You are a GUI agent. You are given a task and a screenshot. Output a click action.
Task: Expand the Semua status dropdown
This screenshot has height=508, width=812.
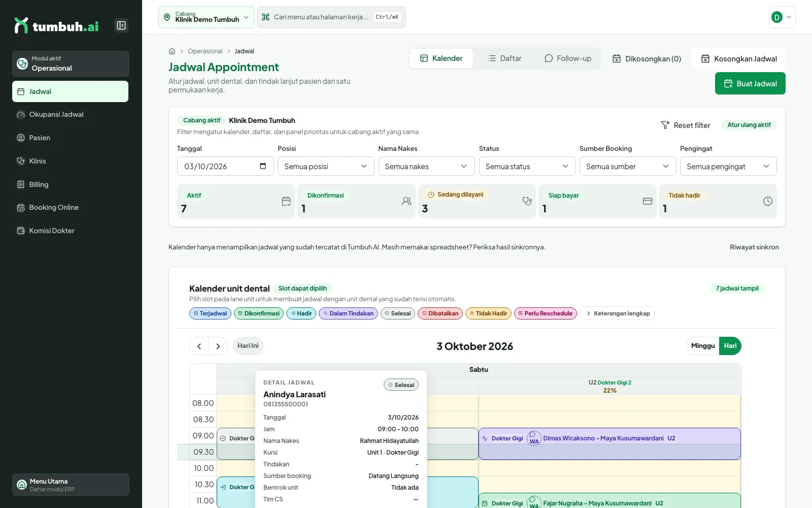click(x=527, y=166)
